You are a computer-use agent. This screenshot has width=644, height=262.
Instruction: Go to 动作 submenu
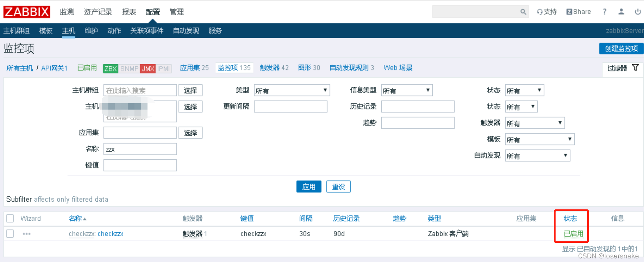click(114, 31)
